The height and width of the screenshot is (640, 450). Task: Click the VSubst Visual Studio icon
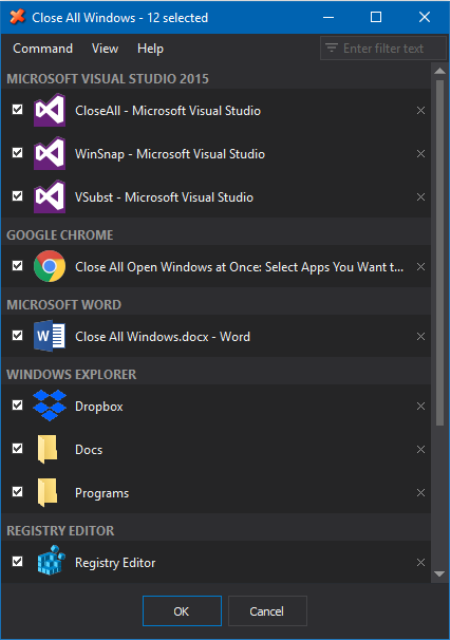coord(49,197)
